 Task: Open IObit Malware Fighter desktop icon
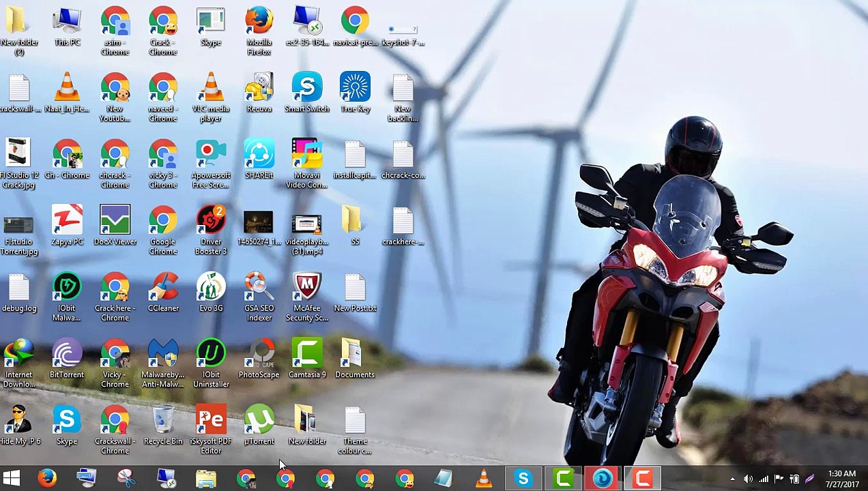(x=67, y=297)
